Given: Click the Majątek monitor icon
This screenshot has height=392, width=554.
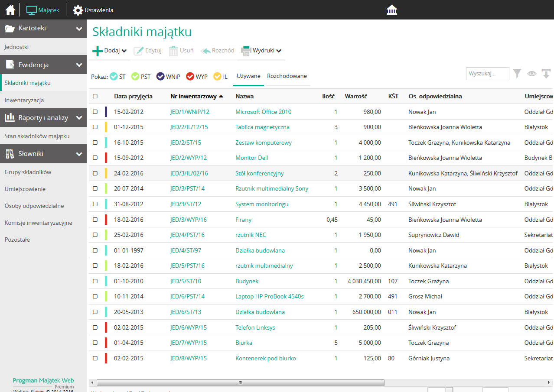Looking at the screenshot, I should click(32, 10).
